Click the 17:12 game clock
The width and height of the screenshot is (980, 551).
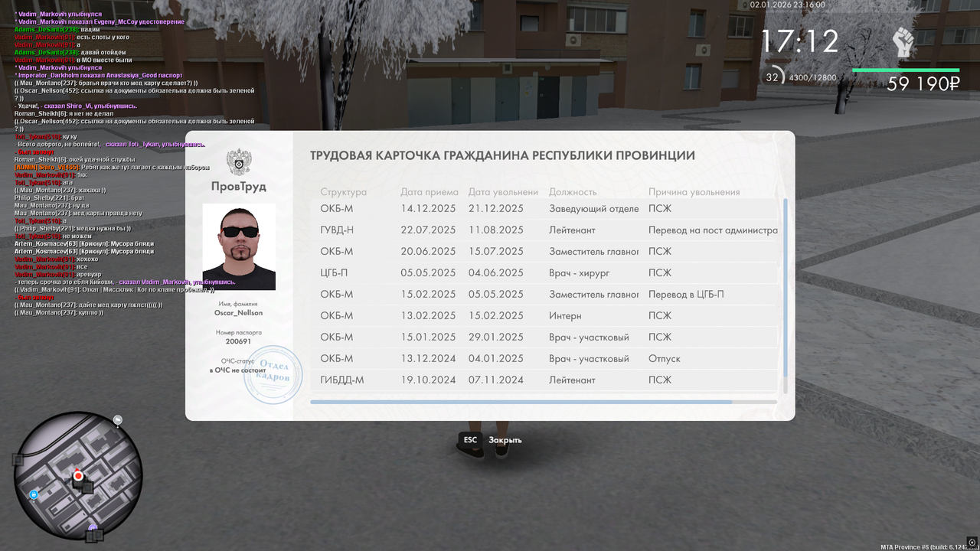(x=799, y=41)
